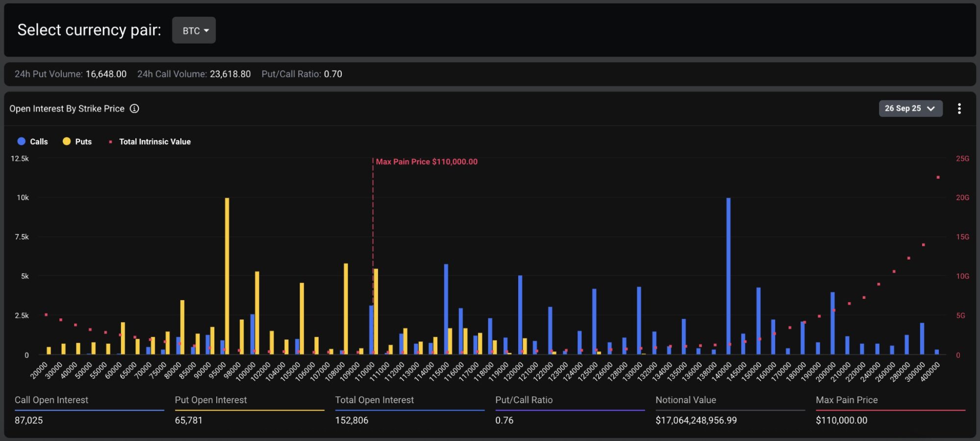Click the chevron on the 26 Sep 25 selector

click(930, 108)
